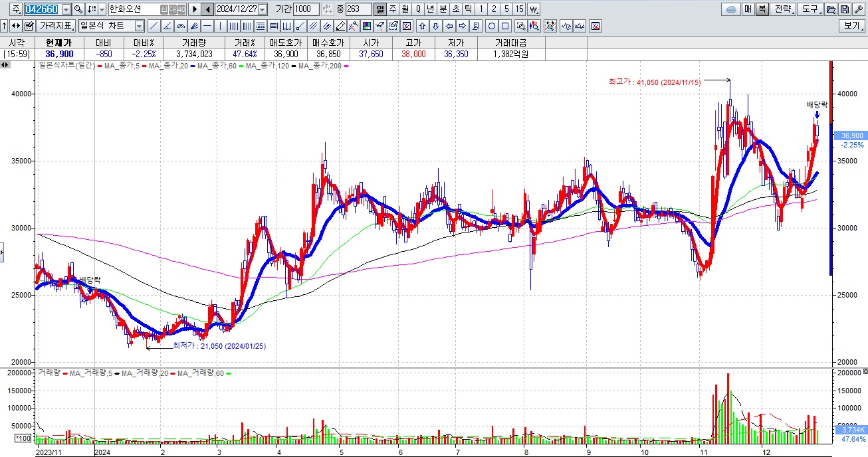Click the 최저가 21,050 annotation label
Screen dimensions: 868x457
219,346
